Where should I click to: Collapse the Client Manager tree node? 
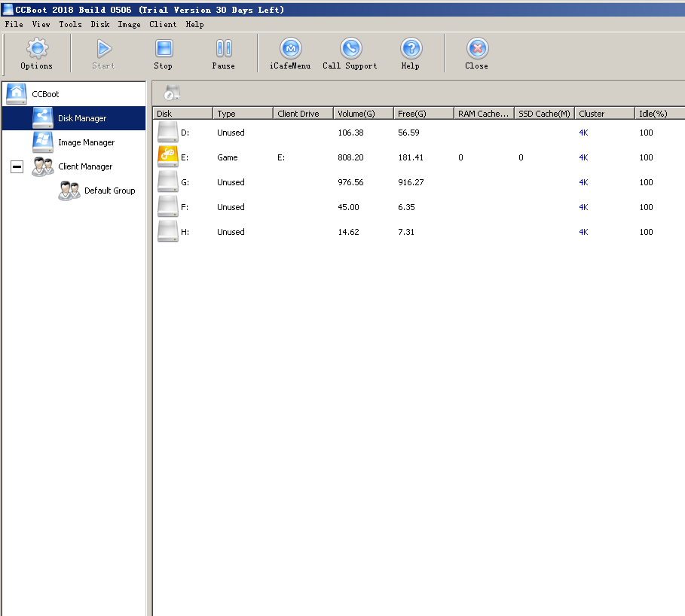pos(17,166)
